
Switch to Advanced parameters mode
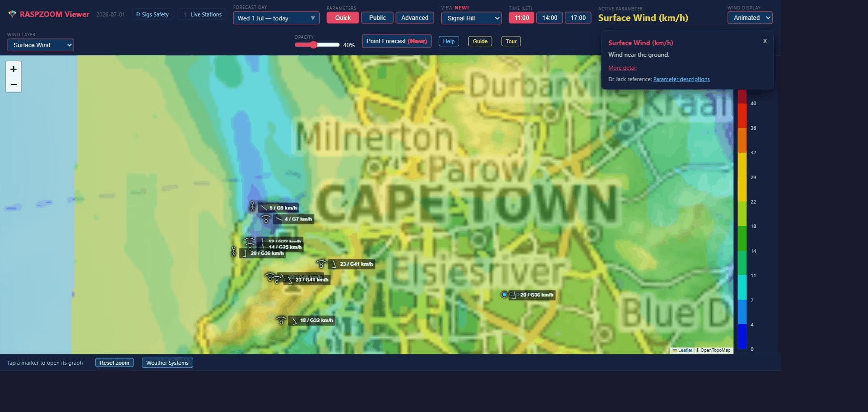(x=415, y=18)
